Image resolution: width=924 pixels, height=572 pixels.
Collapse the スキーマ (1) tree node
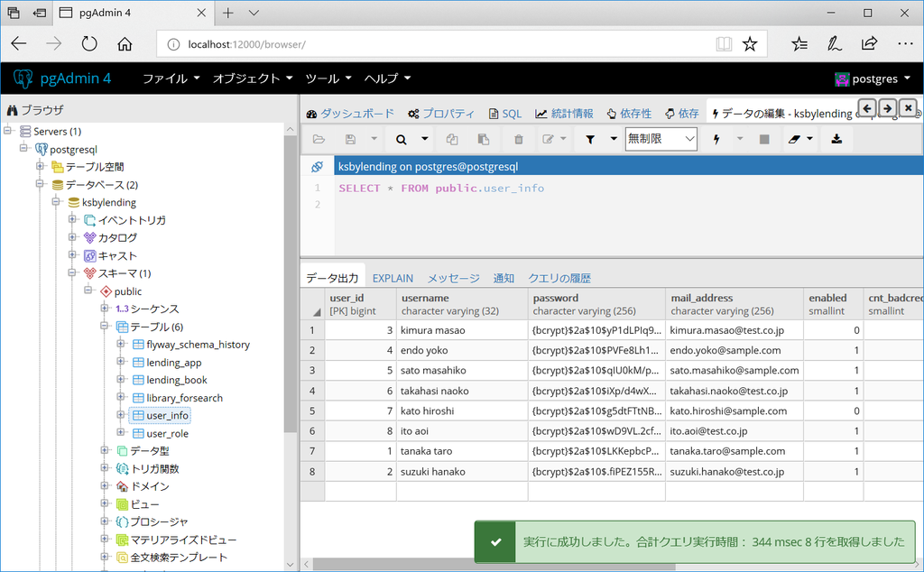(x=72, y=272)
